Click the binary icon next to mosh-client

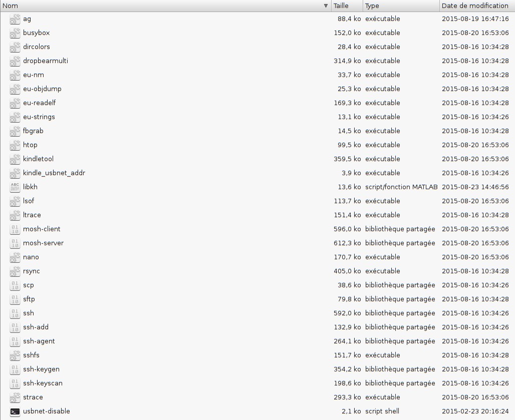click(x=15, y=229)
